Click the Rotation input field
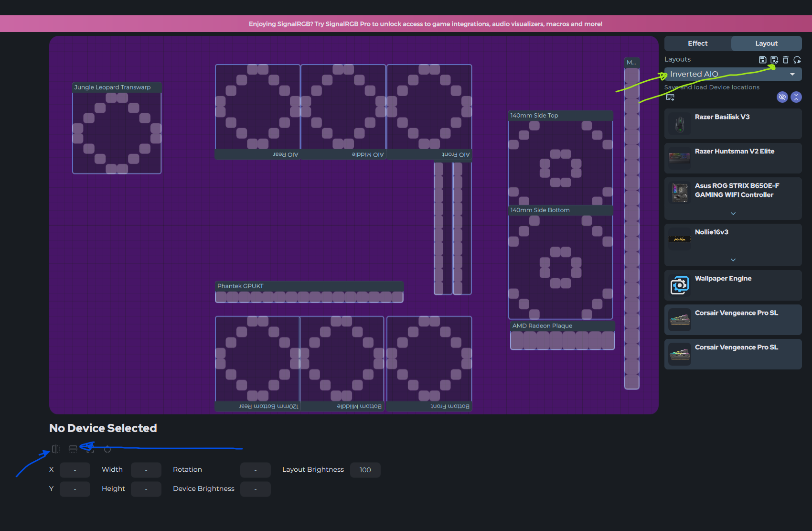The width and height of the screenshot is (812, 531). point(256,470)
